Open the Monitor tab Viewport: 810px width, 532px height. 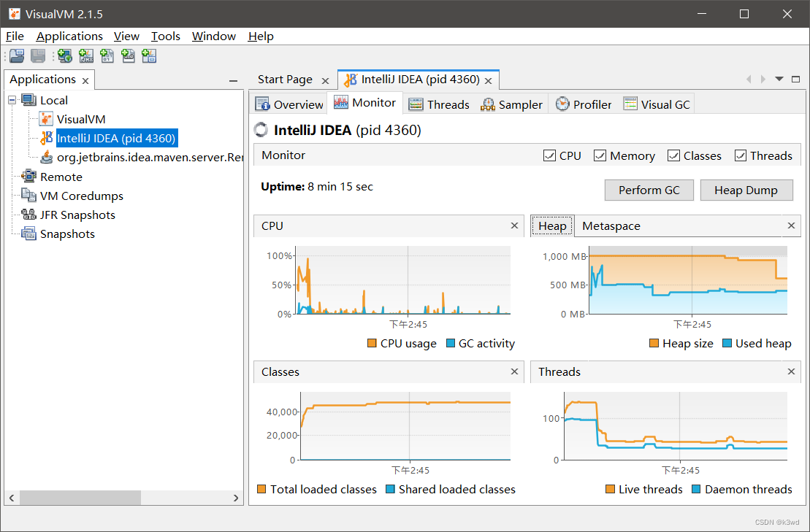pos(366,103)
